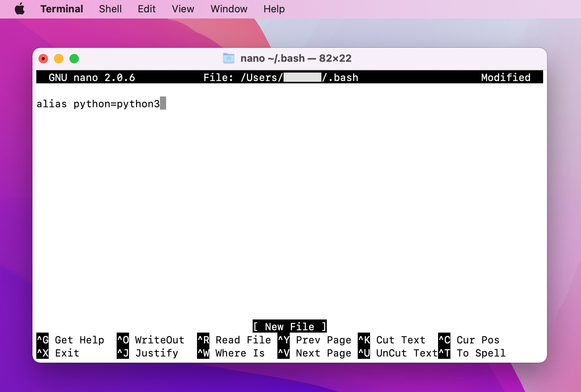Image resolution: width=581 pixels, height=392 pixels.
Task: Click the Next Page command
Action: pos(323,353)
